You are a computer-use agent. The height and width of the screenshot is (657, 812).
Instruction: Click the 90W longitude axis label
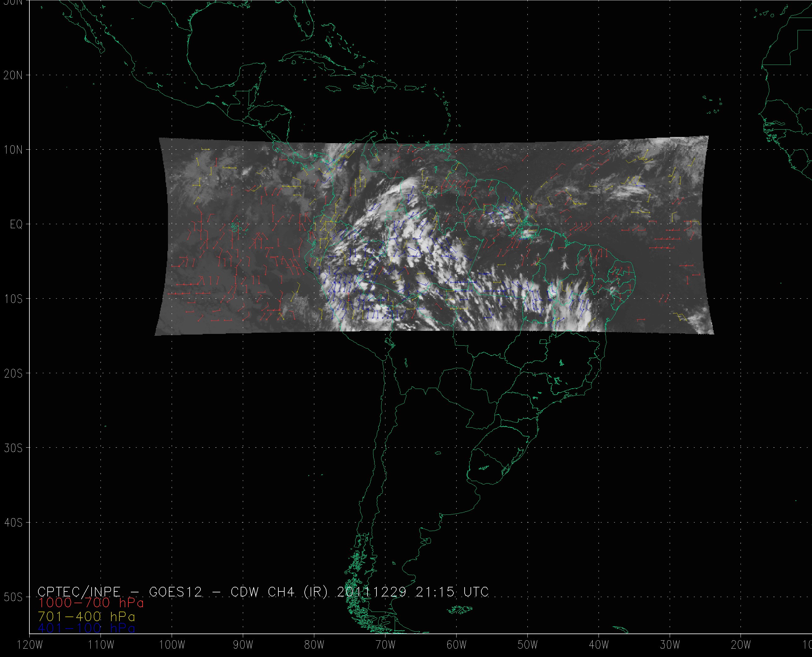point(243,645)
